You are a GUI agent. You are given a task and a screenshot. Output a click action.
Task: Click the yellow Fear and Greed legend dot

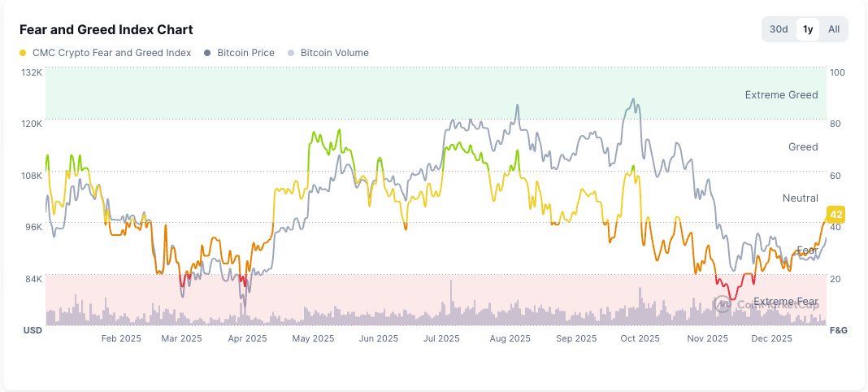click(23, 53)
